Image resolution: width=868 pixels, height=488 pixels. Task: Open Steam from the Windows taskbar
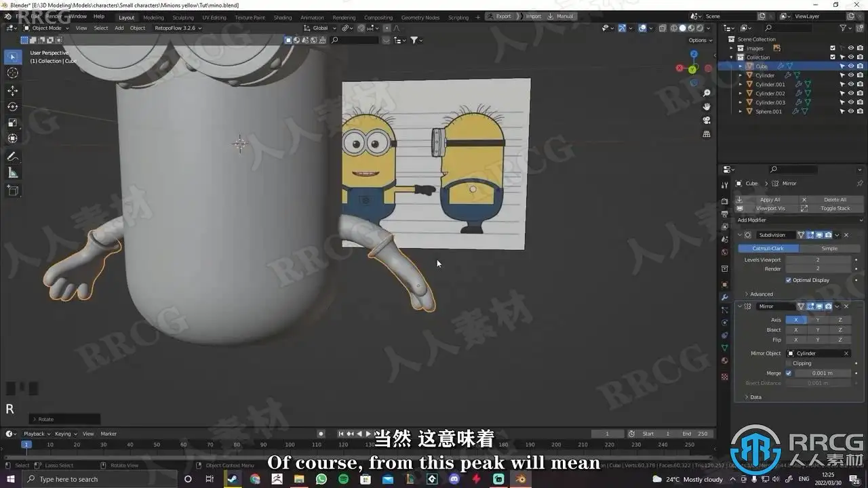(x=233, y=479)
